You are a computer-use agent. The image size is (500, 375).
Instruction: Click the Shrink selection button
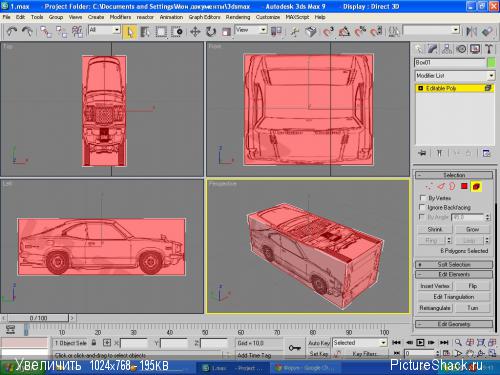coord(435,229)
